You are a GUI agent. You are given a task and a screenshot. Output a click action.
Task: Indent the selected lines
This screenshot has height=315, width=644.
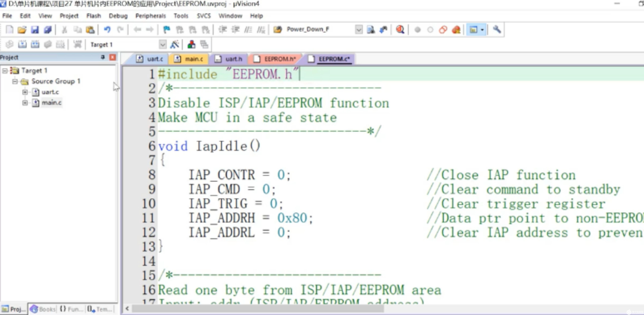pyautogui.click(x=223, y=30)
